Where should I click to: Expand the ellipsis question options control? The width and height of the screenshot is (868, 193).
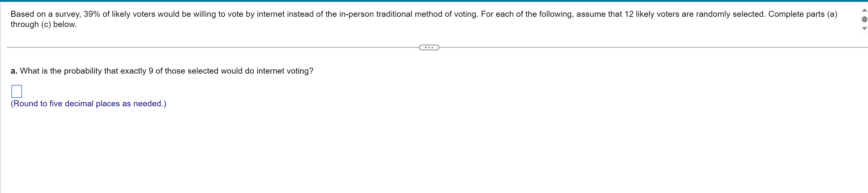(429, 47)
